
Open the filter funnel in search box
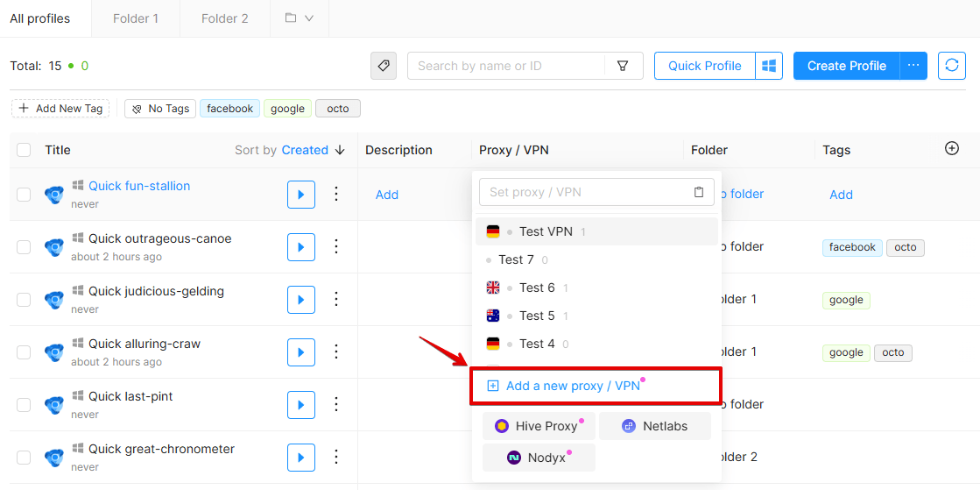pyautogui.click(x=623, y=66)
